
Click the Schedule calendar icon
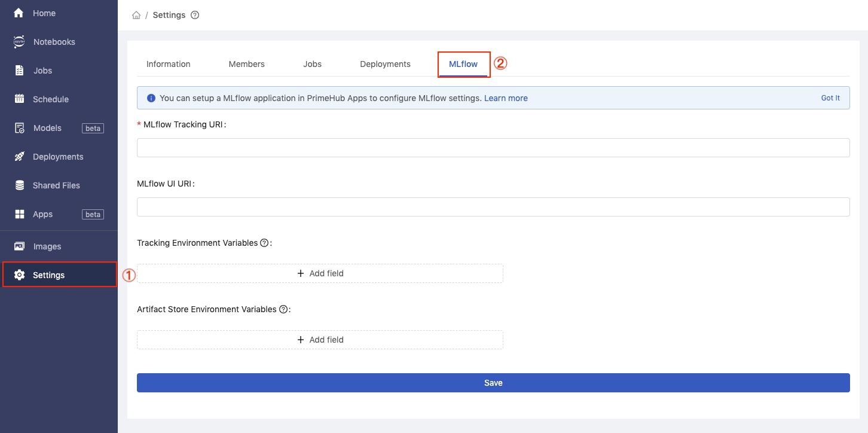(x=19, y=99)
